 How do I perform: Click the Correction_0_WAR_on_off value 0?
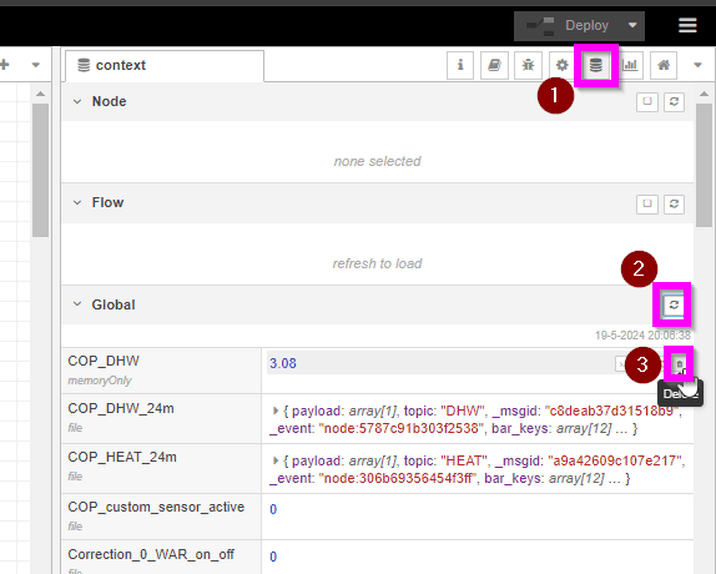[273, 557]
